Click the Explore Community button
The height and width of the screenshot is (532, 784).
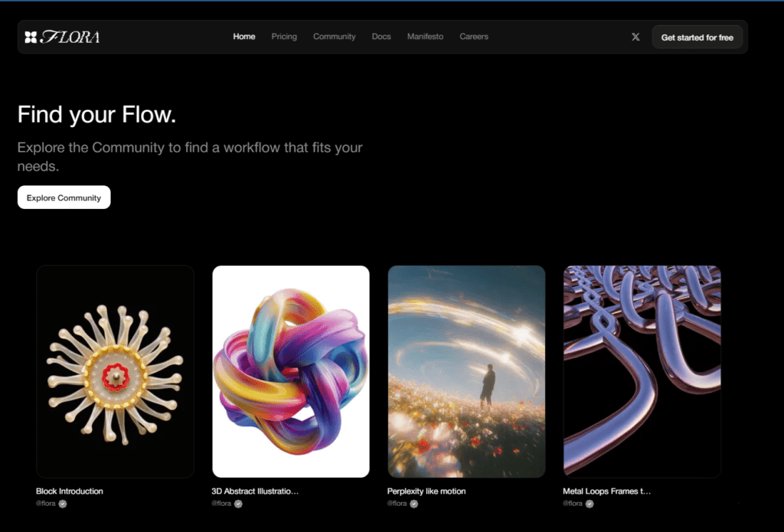(x=64, y=197)
